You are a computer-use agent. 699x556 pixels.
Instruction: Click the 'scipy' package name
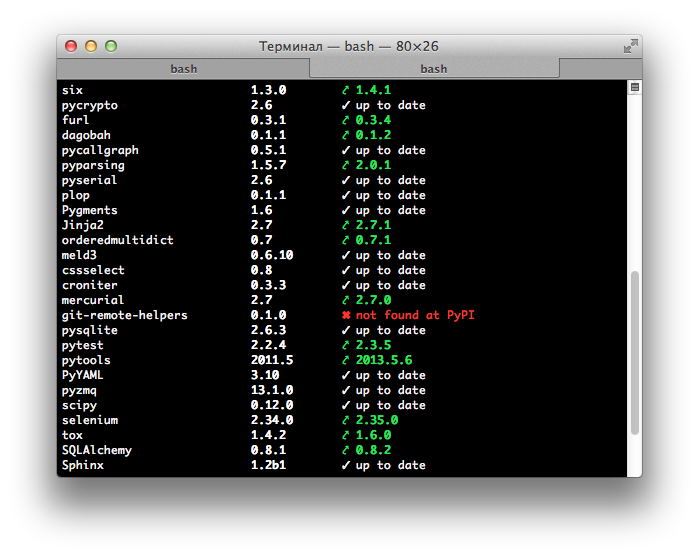79,406
